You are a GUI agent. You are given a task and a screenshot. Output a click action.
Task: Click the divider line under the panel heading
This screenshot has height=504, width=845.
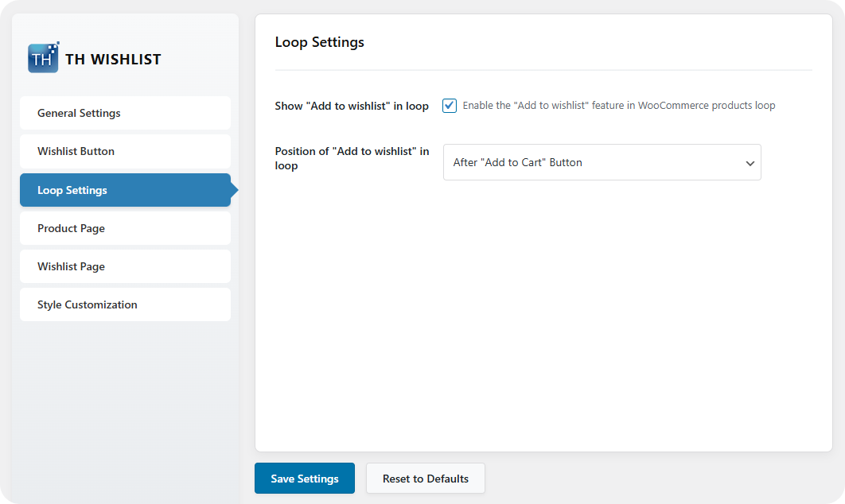[543, 71]
